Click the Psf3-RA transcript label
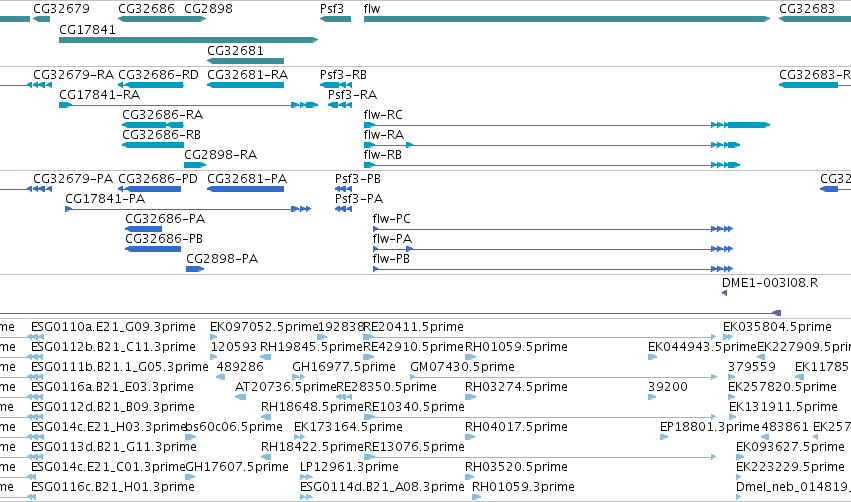The height and width of the screenshot is (502, 851). (x=352, y=95)
